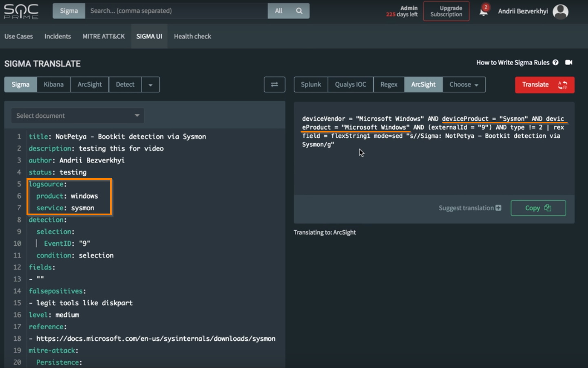The height and width of the screenshot is (368, 588).
Task: Click the Upgrade Subscription button
Action: [x=446, y=11]
